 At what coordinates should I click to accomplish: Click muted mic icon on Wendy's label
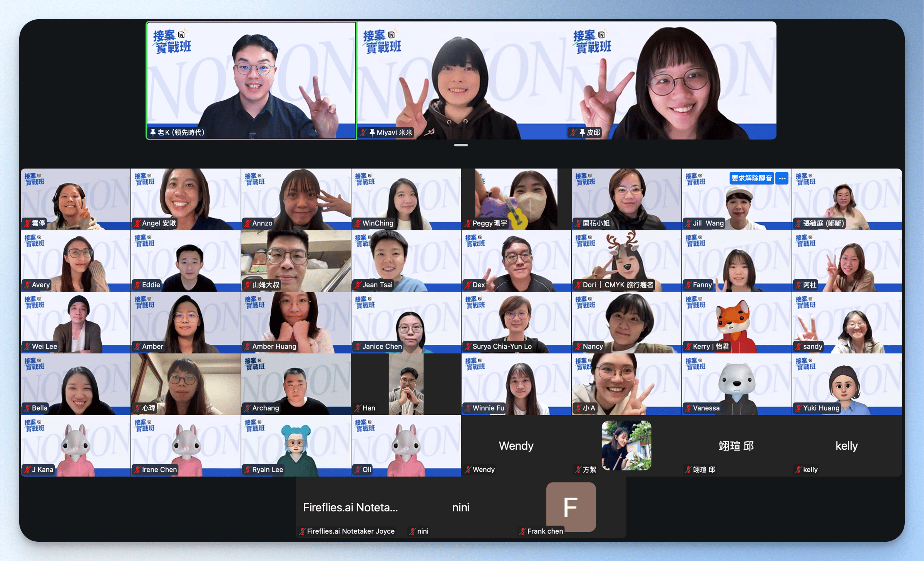coord(468,470)
